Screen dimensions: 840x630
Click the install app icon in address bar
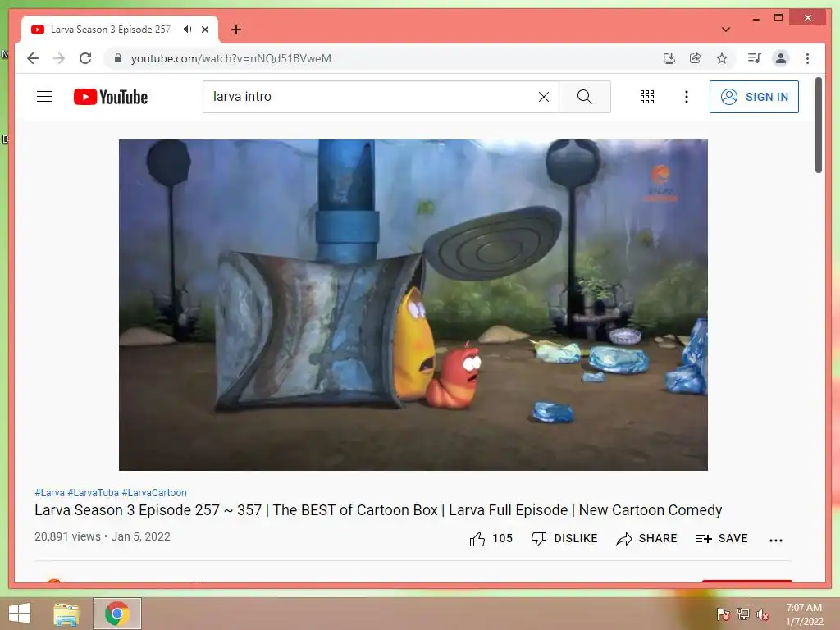tap(669, 58)
